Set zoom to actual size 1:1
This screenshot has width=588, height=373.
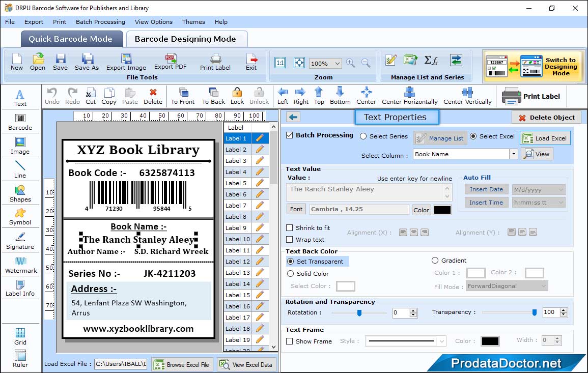(x=280, y=63)
